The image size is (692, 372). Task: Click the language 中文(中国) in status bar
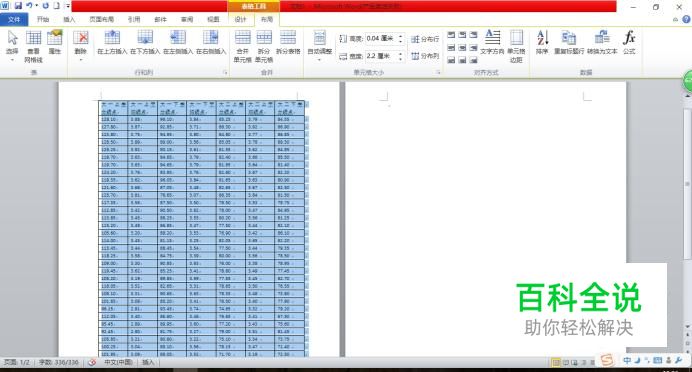pyautogui.click(x=118, y=362)
